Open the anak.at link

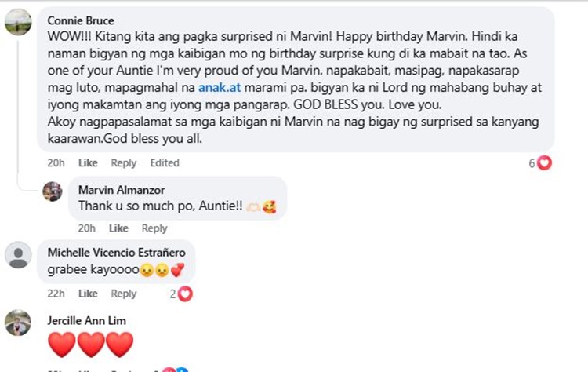(220, 87)
